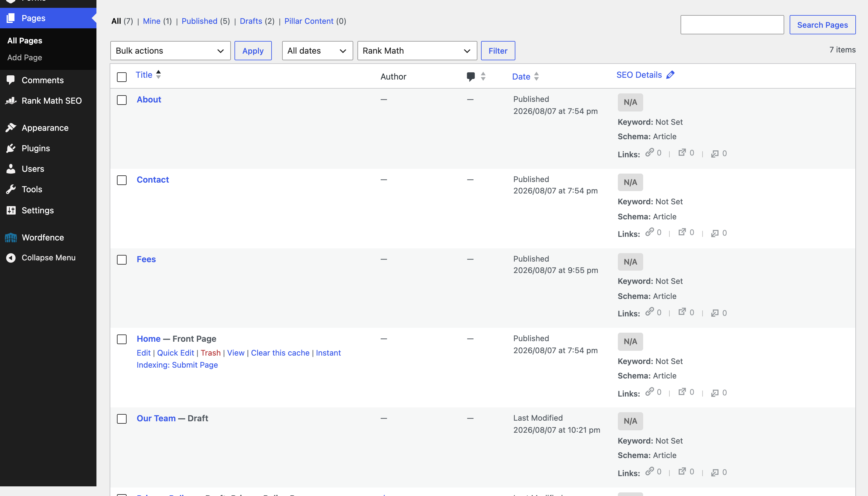868x496 pixels.
Task: Open Rank Math SEO sidebar icon
Action: pos(11,100)
